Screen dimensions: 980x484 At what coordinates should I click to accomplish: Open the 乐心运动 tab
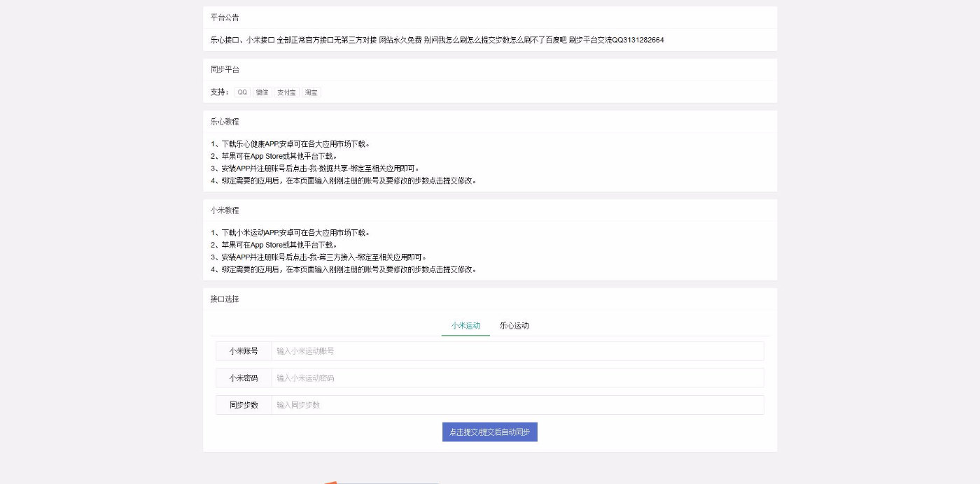514,325
